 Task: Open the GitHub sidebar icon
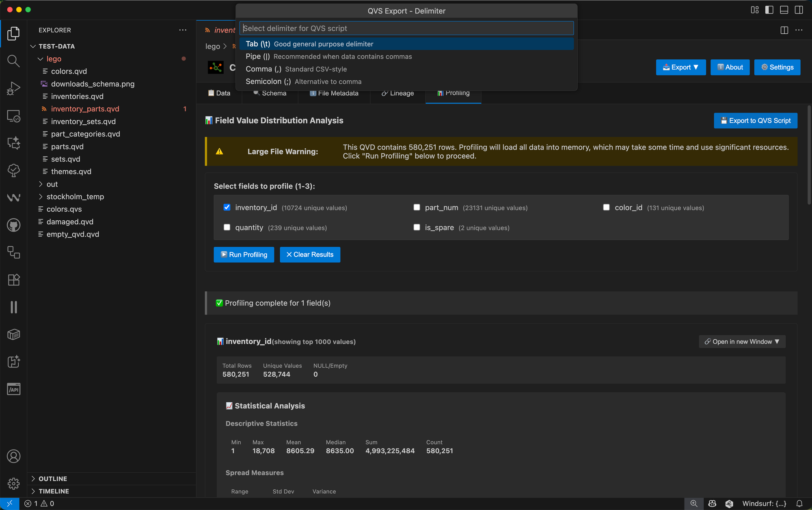13,225
